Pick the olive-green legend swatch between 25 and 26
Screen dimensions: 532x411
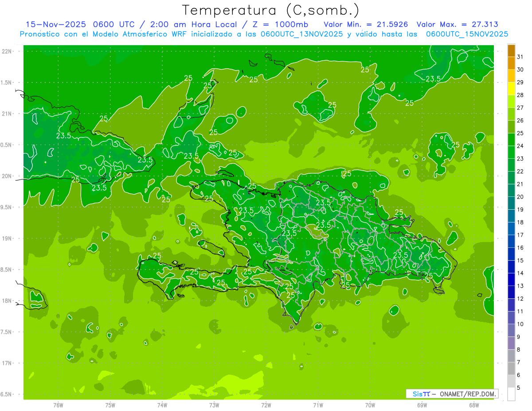[x=511, y=127]
